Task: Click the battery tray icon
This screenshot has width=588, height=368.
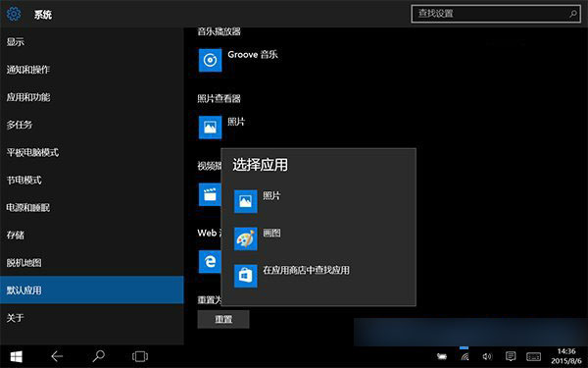Action: [442, 356]
